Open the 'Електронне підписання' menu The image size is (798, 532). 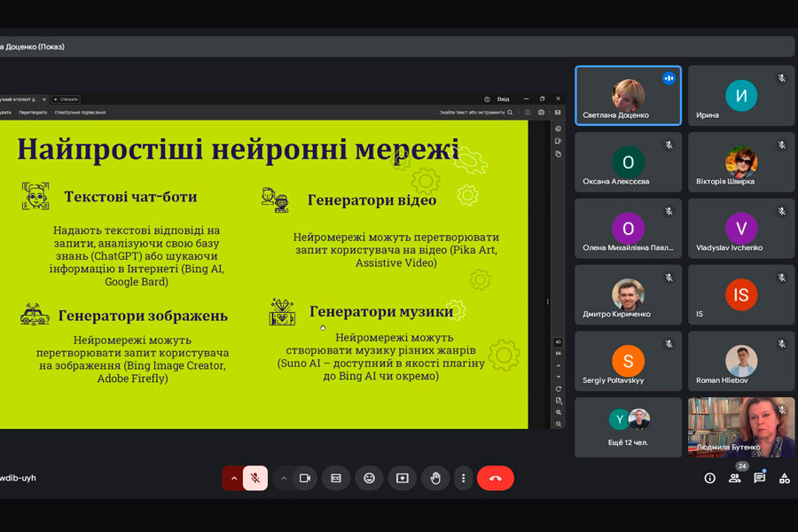pyautogui.click(x=80, y=113)
